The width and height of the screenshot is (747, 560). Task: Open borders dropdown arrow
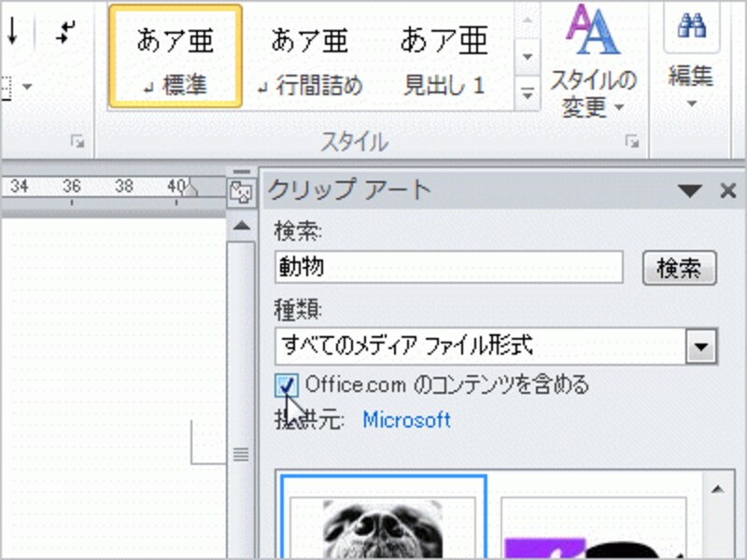pyautogui.click(x=27, y=87)
